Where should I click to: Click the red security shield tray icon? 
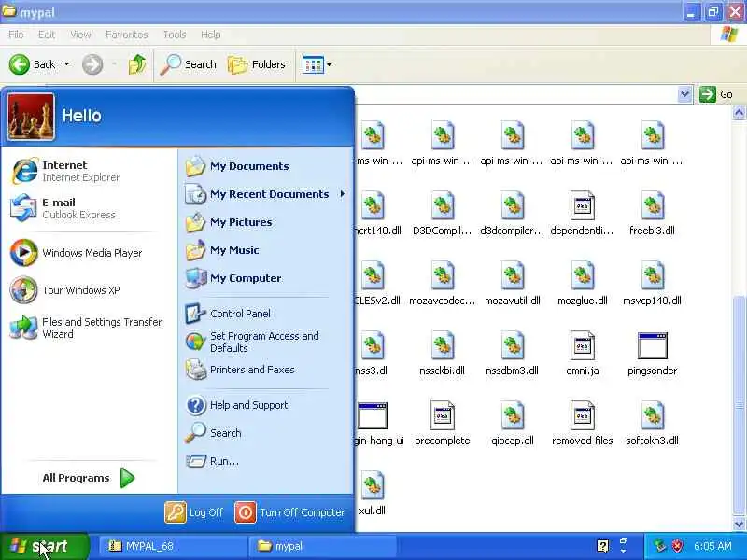click(677, 546)
